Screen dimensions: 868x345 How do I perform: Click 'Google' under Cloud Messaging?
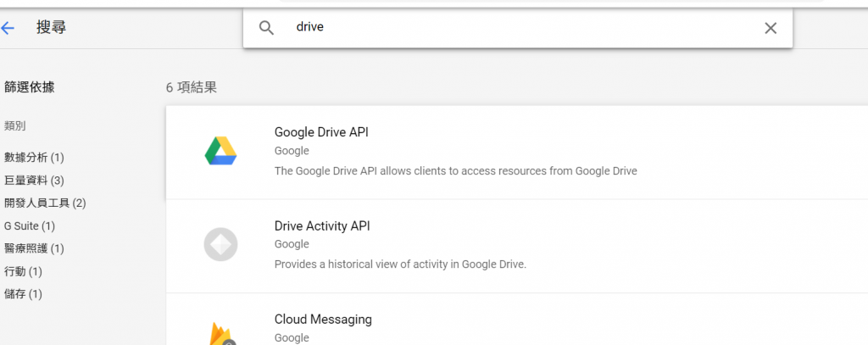(292, 338)
